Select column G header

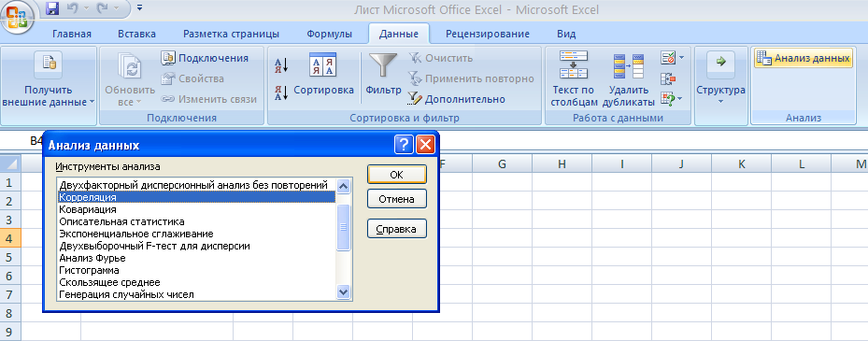pos(502,163)
